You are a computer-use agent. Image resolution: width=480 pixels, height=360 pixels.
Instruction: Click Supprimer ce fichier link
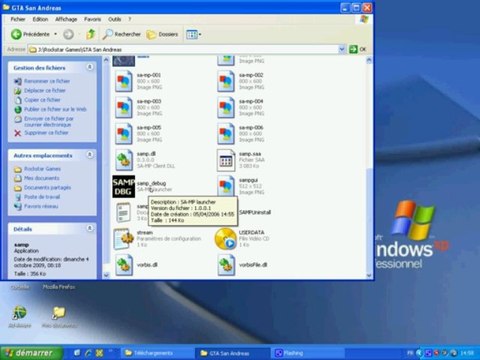tap(46, 133)
